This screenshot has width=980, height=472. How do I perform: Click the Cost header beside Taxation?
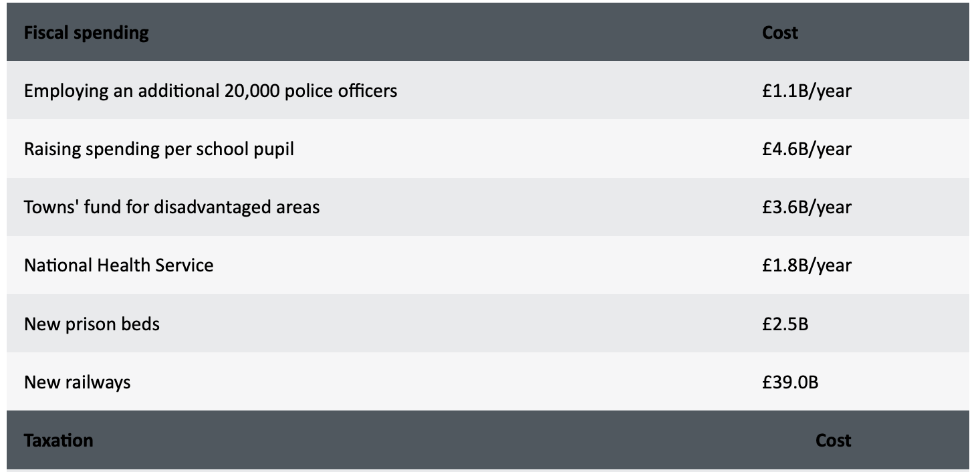pyautogui.click(x=833, y=441)
